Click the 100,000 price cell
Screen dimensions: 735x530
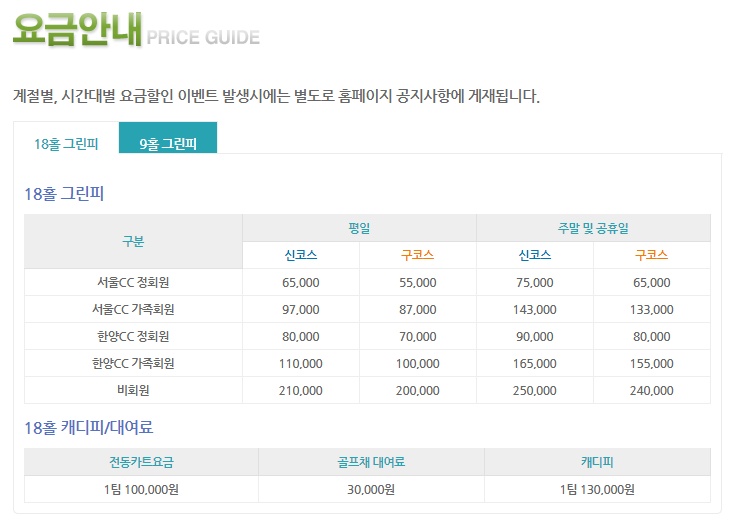tap(418, 364)
